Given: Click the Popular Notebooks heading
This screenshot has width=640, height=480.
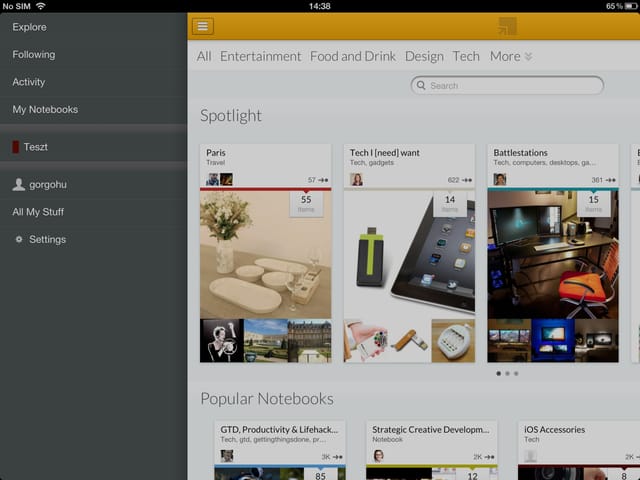Looking at the screenshot, I should tap(267, 399).
